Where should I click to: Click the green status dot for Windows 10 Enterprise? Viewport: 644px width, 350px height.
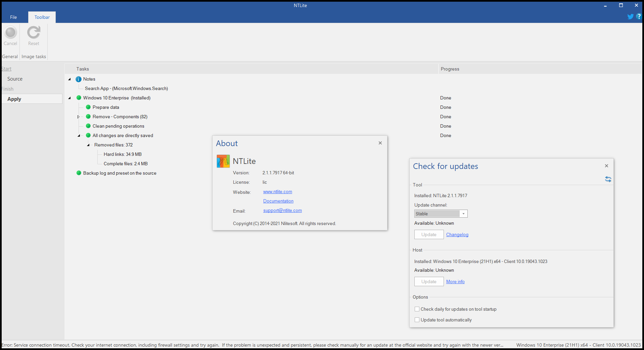pyautogui.click(x=79, y=98)
